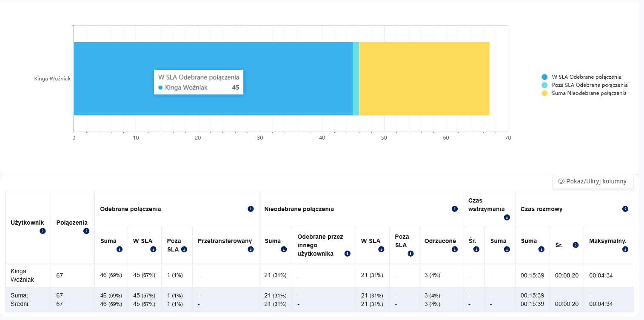Click the narrow cyan Poza SLA bar segment
The width and height of the screenshot is (644, 320).
coord(356,79)
